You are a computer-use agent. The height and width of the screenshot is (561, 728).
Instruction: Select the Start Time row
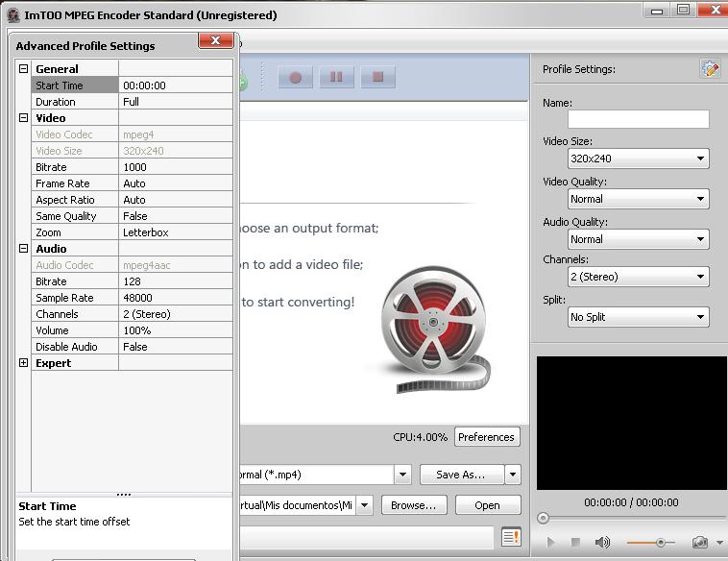(132, 85)
